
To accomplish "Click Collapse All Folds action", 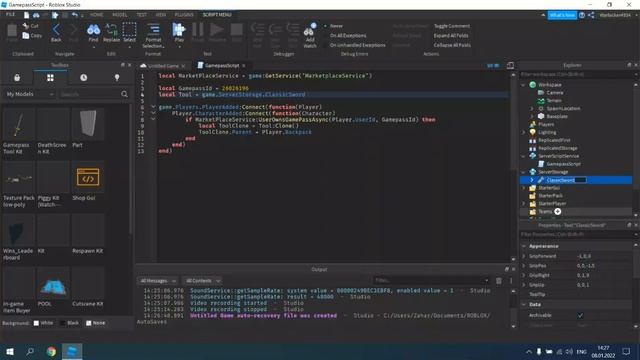I will (452, 45).
